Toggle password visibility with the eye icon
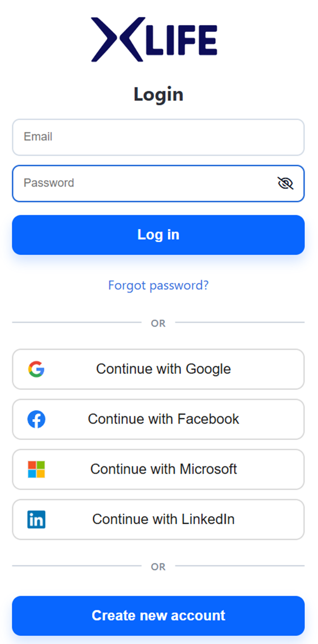This screenshot has width=318, height=644. click(285, 184)
